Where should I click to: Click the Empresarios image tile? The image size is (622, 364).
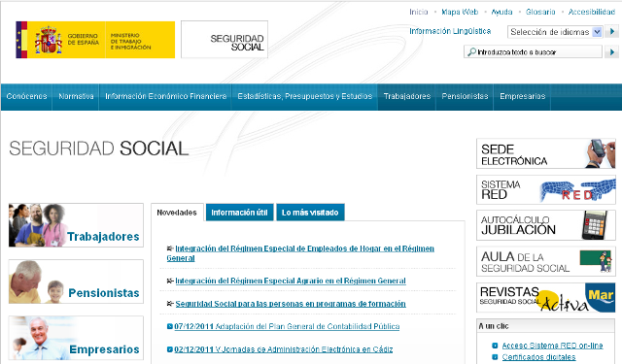click(76, 338)
